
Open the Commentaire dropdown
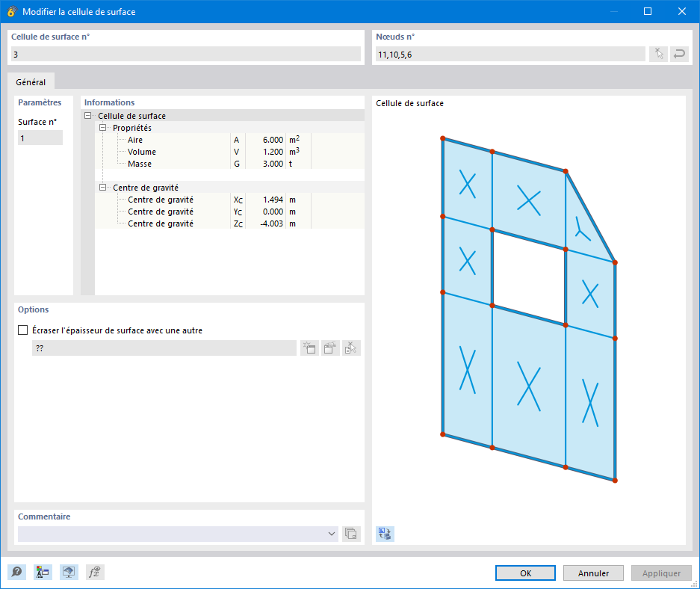pos(331,534)
